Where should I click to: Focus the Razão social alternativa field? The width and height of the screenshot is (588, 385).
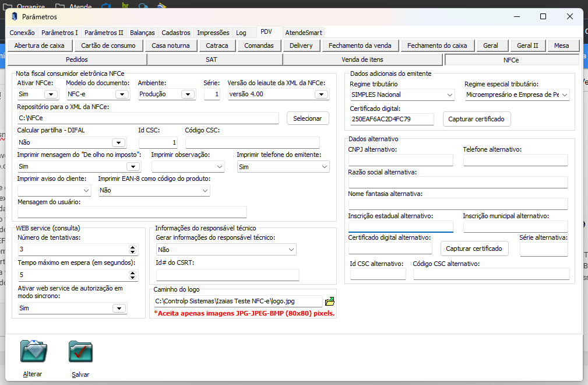point(458,183)
